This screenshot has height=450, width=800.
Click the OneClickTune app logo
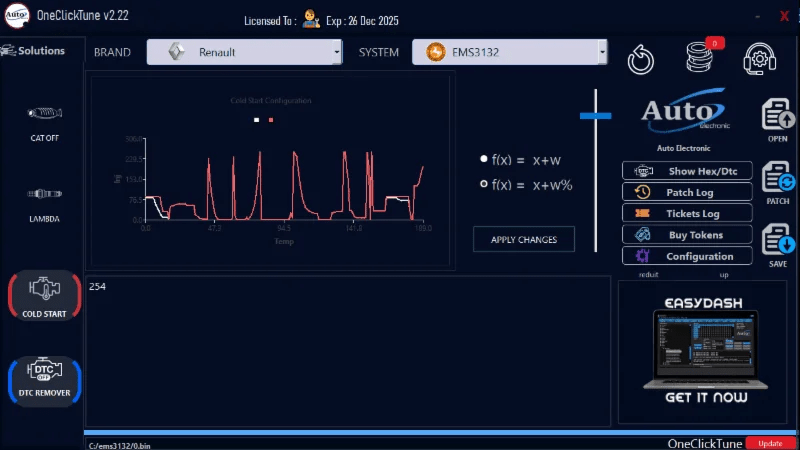pos(17,15)
